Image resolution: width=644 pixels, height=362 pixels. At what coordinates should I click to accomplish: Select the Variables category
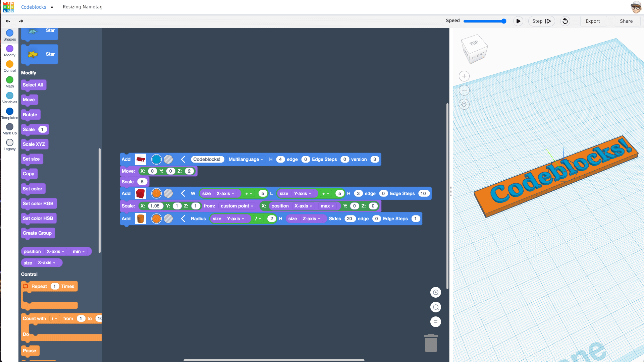(10, 98)
